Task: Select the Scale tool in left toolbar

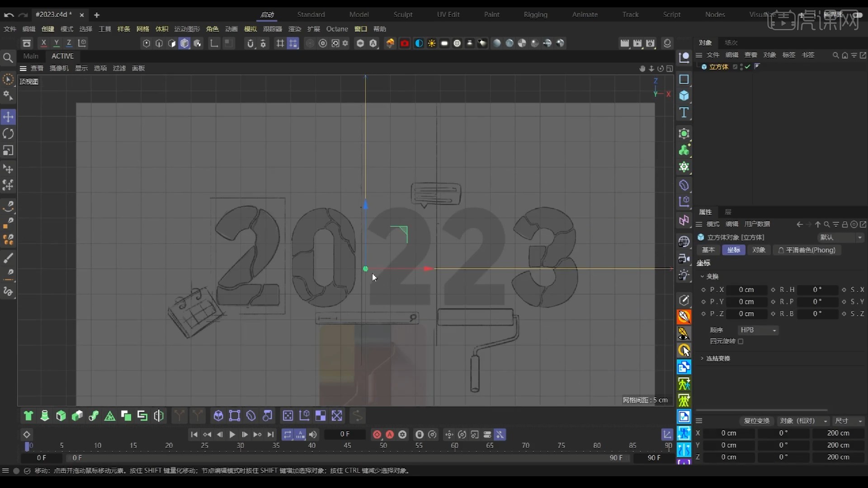Action: coord(8,150)
